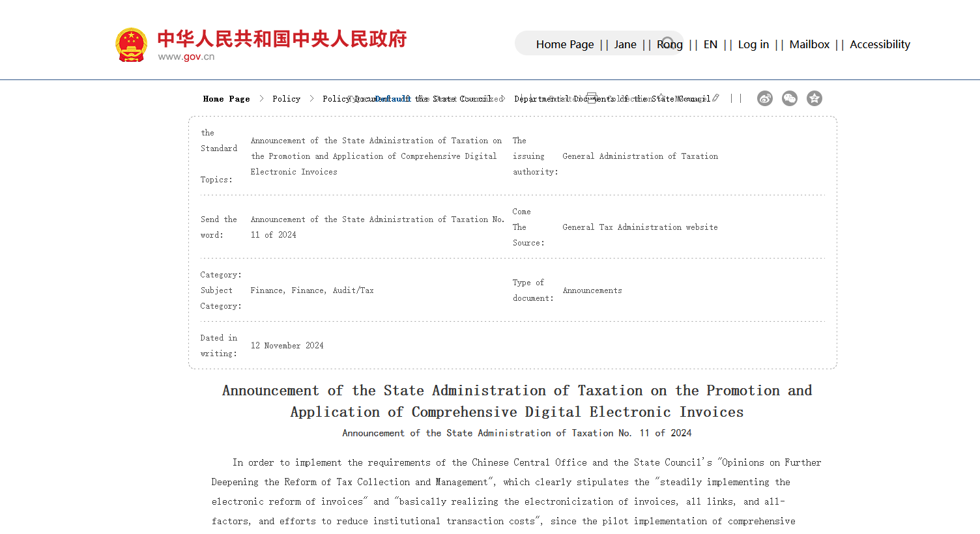Image resolution: width=980 pixels, height=534 pixels.
Task: Click the search magnifier icon
Action: coord(668,43)
